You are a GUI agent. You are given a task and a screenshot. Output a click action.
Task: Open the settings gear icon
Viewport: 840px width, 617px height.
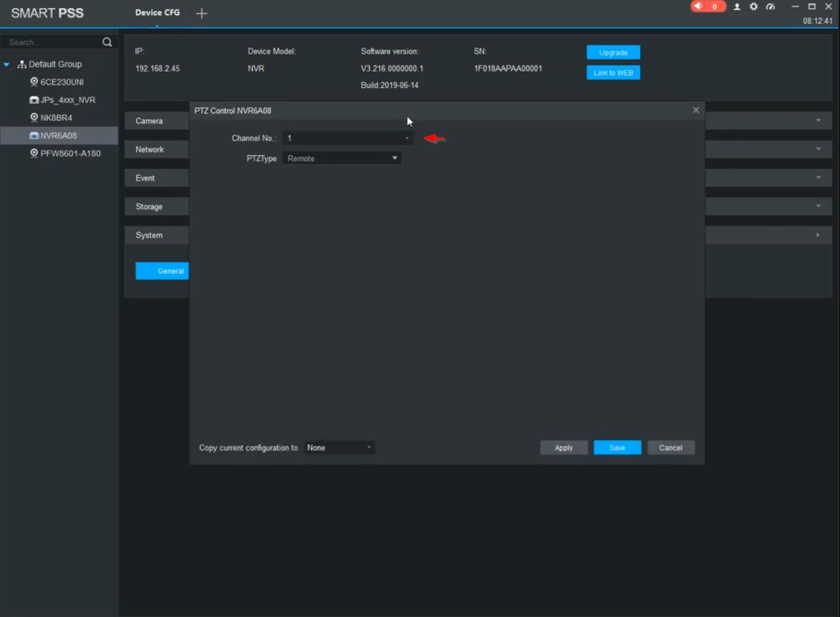click(753, 7)
